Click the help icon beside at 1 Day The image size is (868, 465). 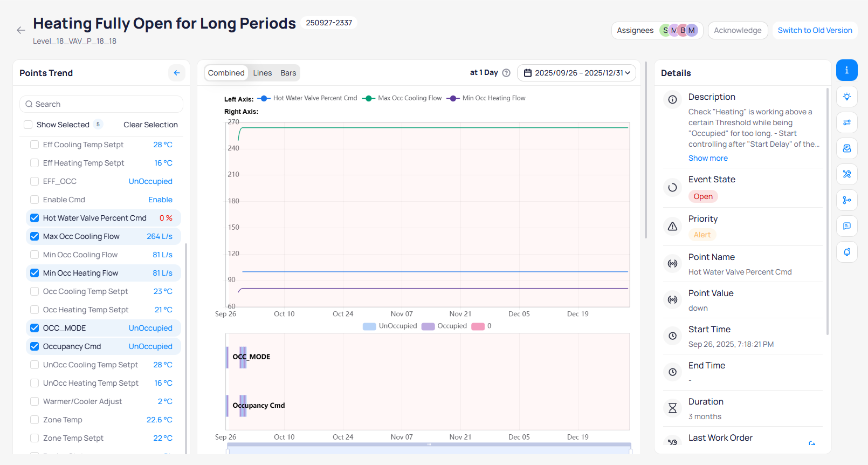tap(506, 73)
